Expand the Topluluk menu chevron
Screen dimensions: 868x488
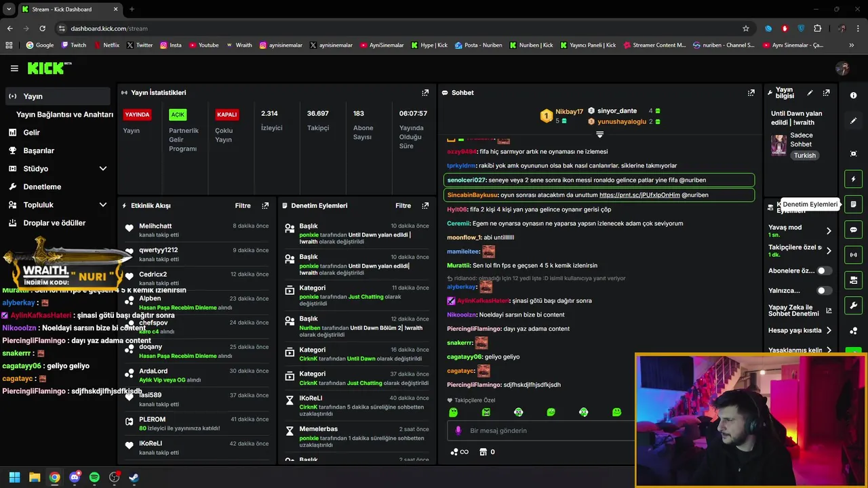coord(103,205)
